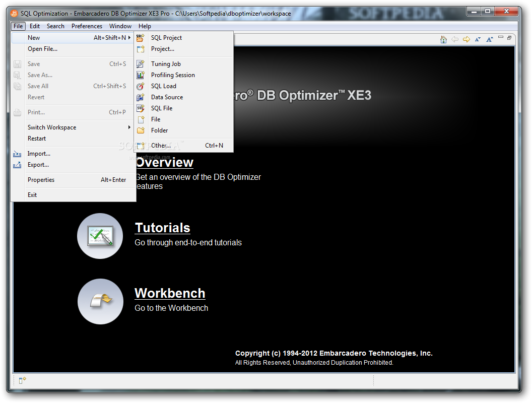The image size is (532, 403).
Task: Open the Window menu
Action: tap(120, 26)
